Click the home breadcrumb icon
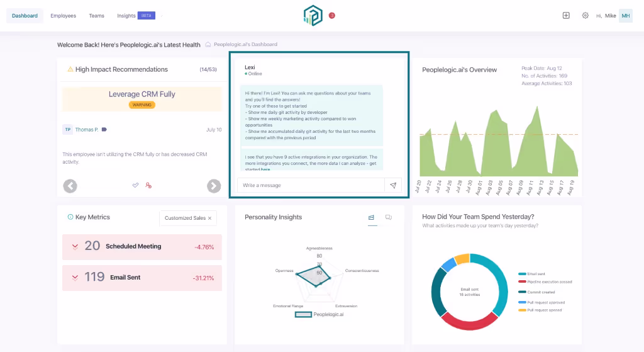 208,45
